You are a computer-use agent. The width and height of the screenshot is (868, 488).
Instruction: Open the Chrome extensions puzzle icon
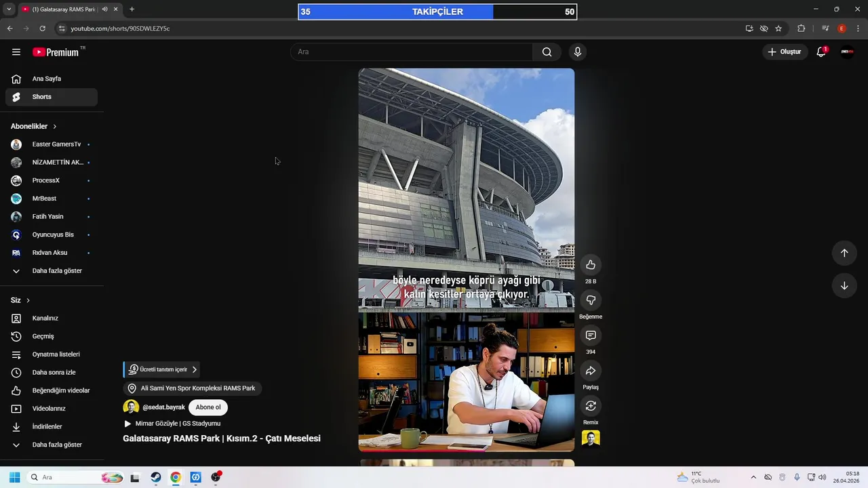pos(801,28)
